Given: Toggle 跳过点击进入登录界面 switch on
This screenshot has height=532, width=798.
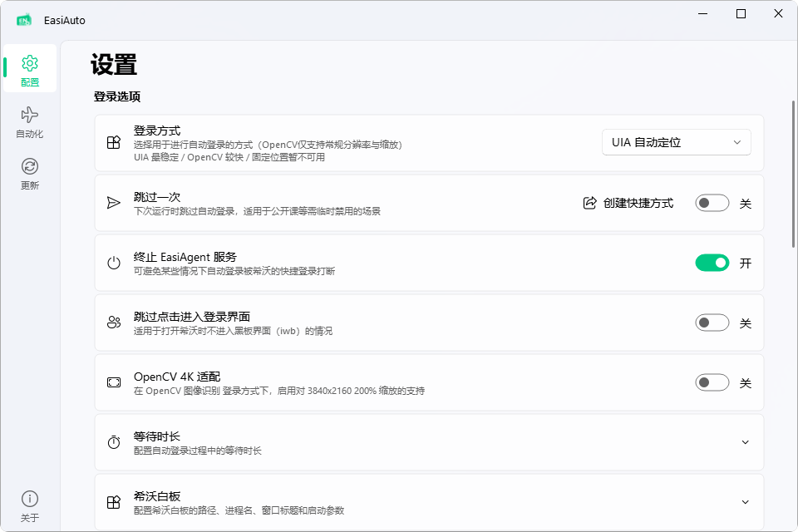Looking at the screenshot, I should (712, 323).
